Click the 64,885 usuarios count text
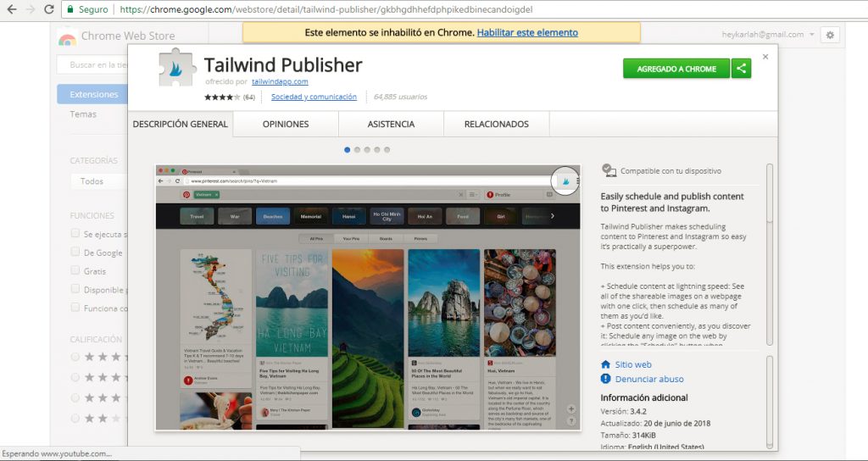The height and width of the screenshot is (461, 868). (x=400, y=97)
